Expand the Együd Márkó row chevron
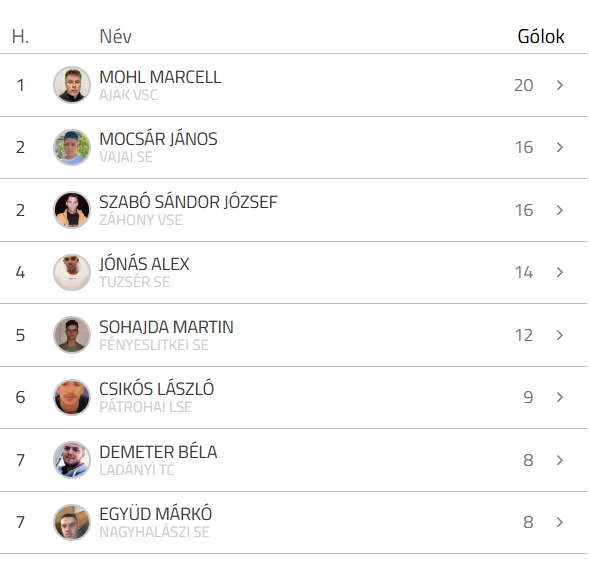This screenshot has width=589, height=564. tap(560, 522)
